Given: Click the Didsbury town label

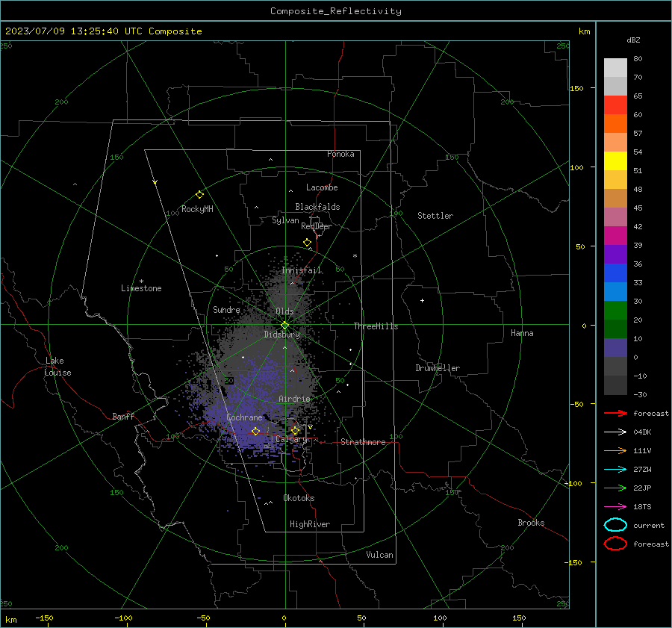Looking at the screenshot, I should point(282,335).
